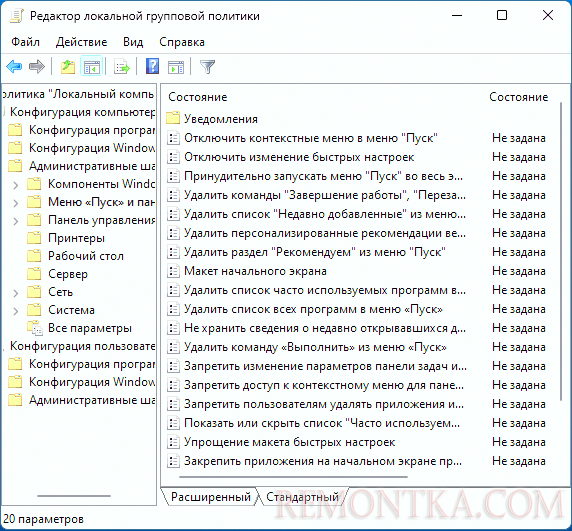Select policy Показать или скрыть список
The image size is (572, 531).
pyautogui.click(x=322, y=423)
